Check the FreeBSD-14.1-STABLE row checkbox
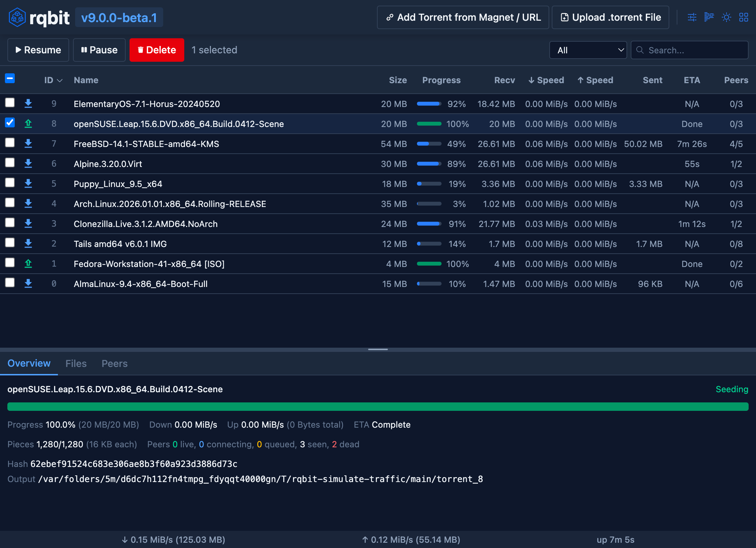 tap(10, 143)
